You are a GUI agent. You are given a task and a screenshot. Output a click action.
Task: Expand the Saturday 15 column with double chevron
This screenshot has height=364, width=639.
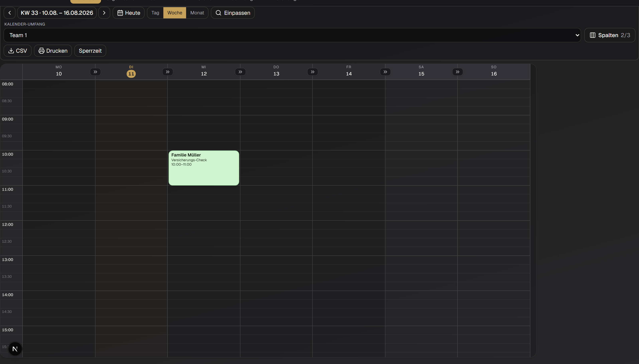pos(458,72)
